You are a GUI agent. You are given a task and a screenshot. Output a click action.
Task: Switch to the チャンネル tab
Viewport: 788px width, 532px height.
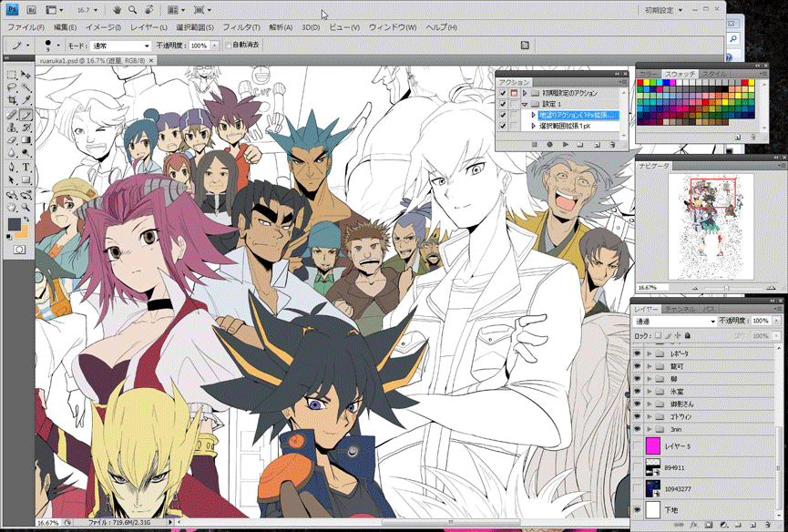(679, 310)
